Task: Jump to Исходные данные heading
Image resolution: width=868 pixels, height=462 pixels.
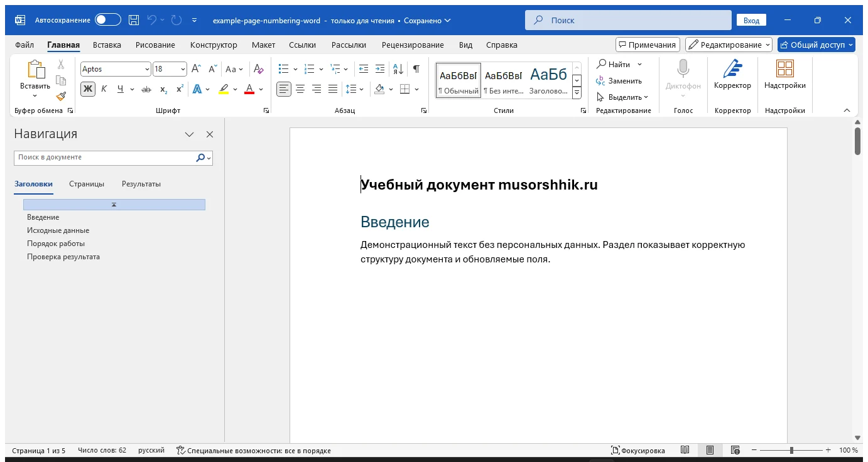Action: [58, 230]
